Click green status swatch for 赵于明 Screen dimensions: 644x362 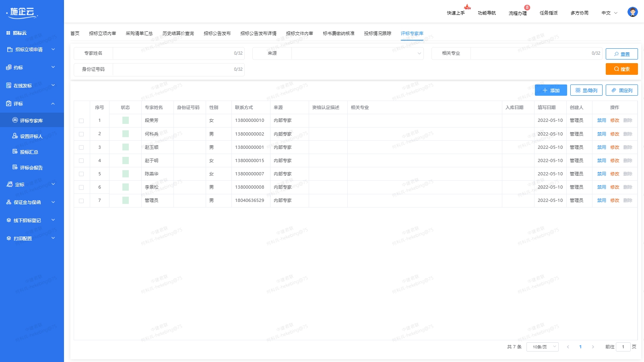tap(126, 160)
